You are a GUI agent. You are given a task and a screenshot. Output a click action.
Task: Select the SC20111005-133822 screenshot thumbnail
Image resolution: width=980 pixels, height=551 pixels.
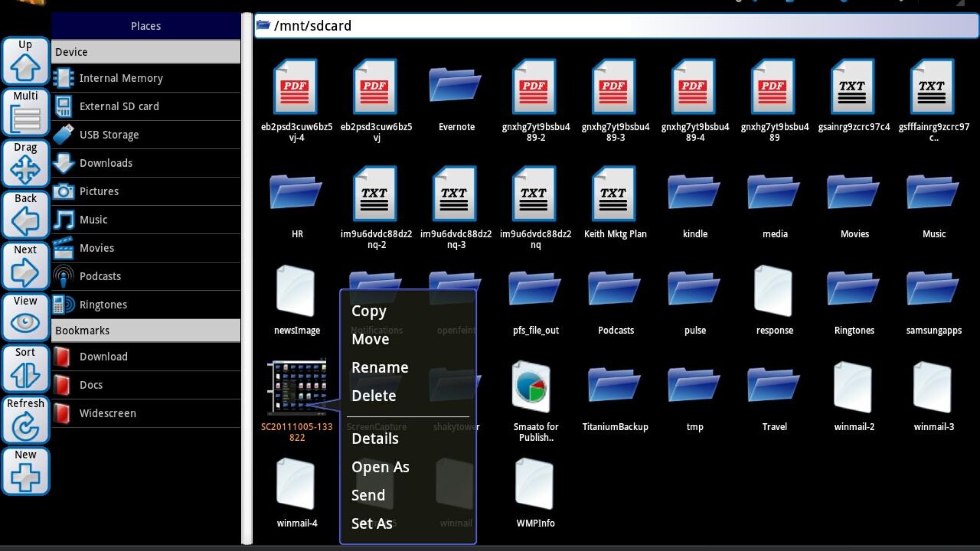click(297, 388)
